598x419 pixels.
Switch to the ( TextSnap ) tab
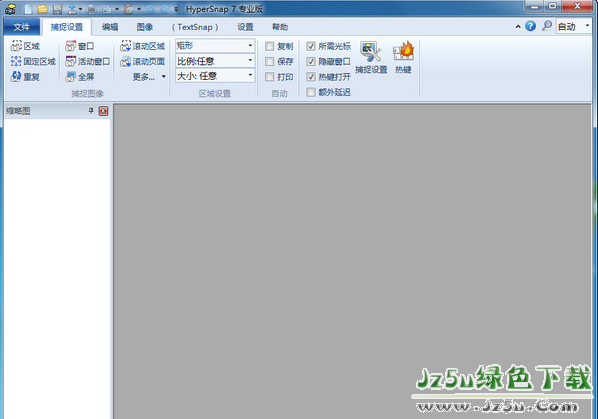(x=195, y=27)
